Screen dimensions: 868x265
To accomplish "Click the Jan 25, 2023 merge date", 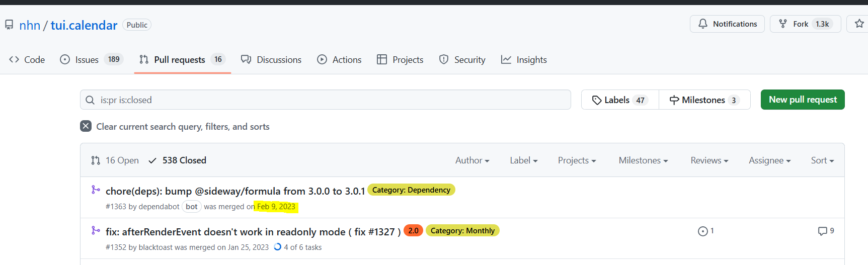I will pos(248,247).
